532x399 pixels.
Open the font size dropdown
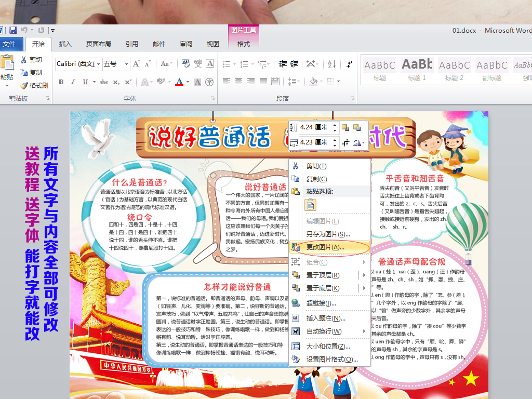(126, 63)
